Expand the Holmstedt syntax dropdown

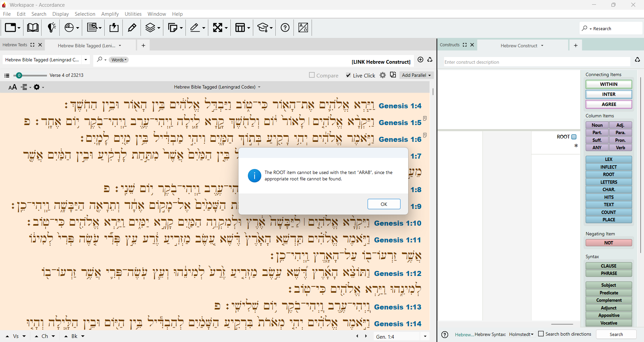(x=521, y=334)
